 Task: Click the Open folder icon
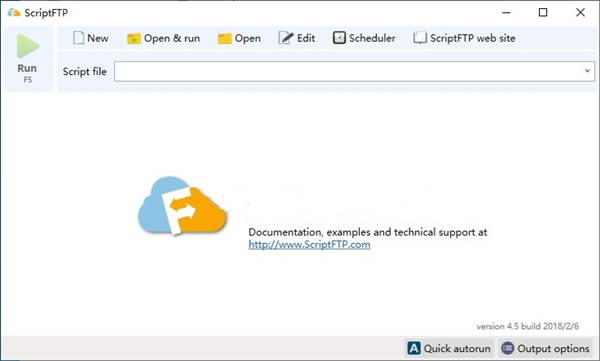coord(225,38)
